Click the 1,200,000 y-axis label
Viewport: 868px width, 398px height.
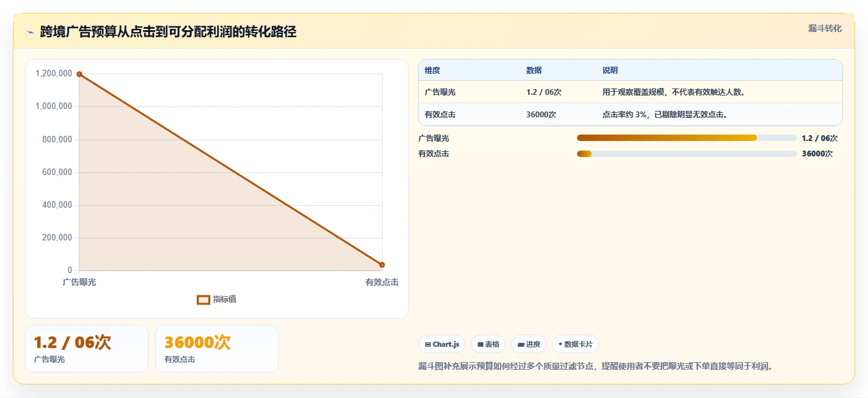(x=54, y=74)
